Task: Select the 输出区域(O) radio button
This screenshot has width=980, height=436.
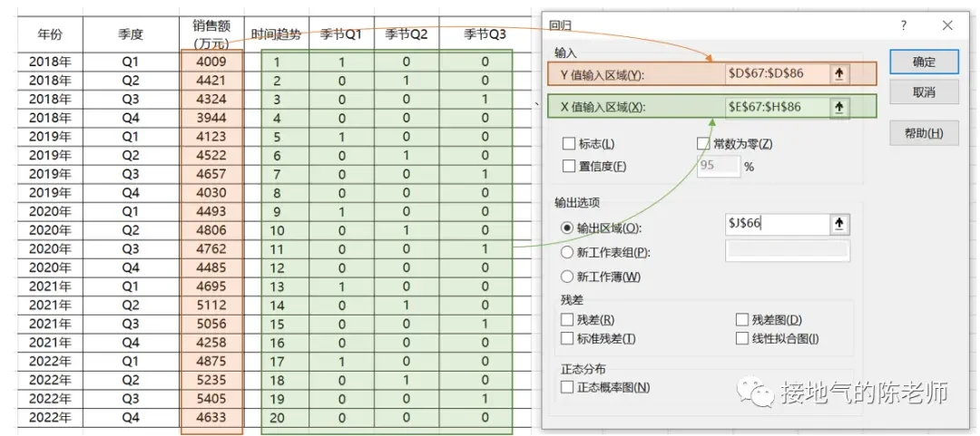Action: click(567, 228)
